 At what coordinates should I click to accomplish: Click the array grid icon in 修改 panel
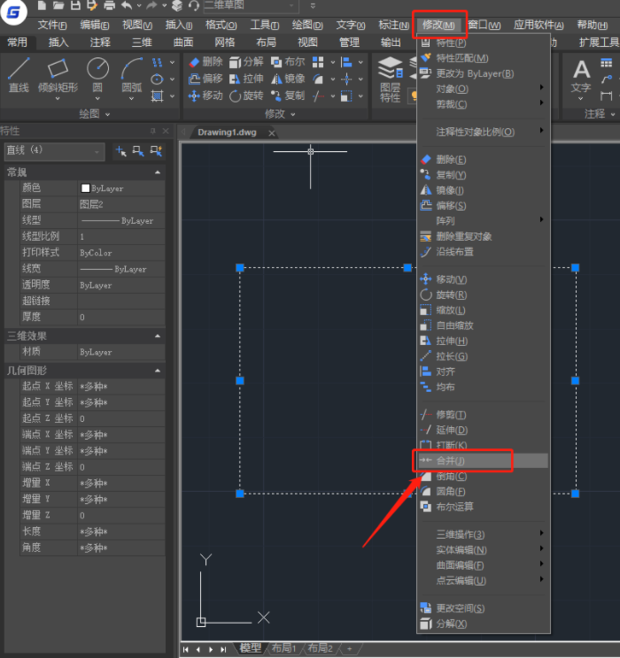point(318,62)
